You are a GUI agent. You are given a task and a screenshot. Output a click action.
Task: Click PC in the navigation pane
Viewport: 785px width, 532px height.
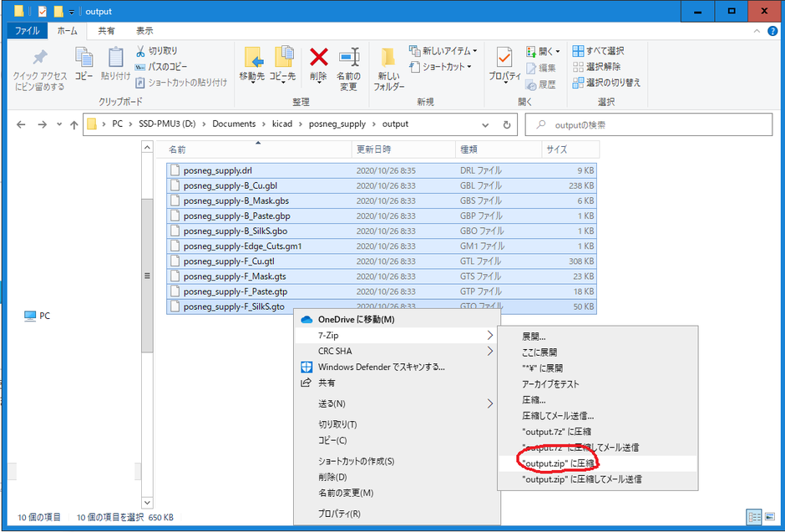38,316
